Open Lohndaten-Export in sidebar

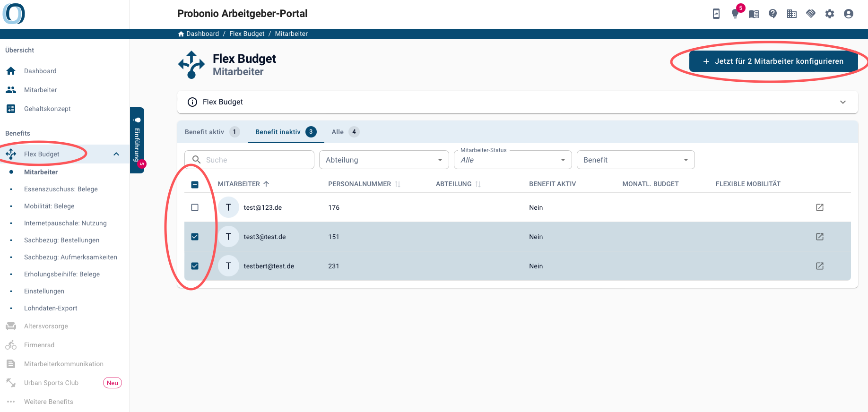(x=51, y=308)
